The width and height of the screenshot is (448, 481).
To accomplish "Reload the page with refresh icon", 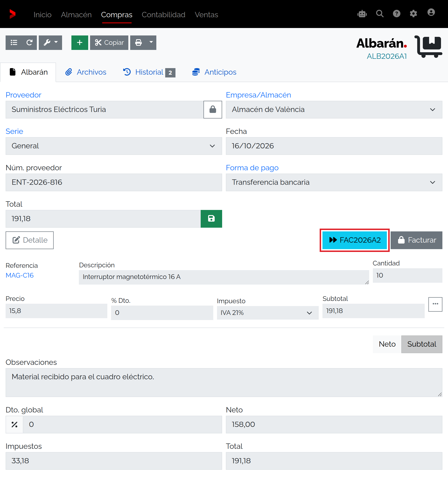I will click(29, 43).
